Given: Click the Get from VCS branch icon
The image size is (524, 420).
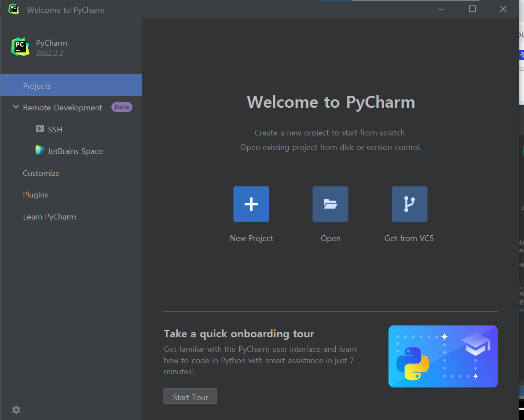Looking at the screenshot, I should 409,204.
